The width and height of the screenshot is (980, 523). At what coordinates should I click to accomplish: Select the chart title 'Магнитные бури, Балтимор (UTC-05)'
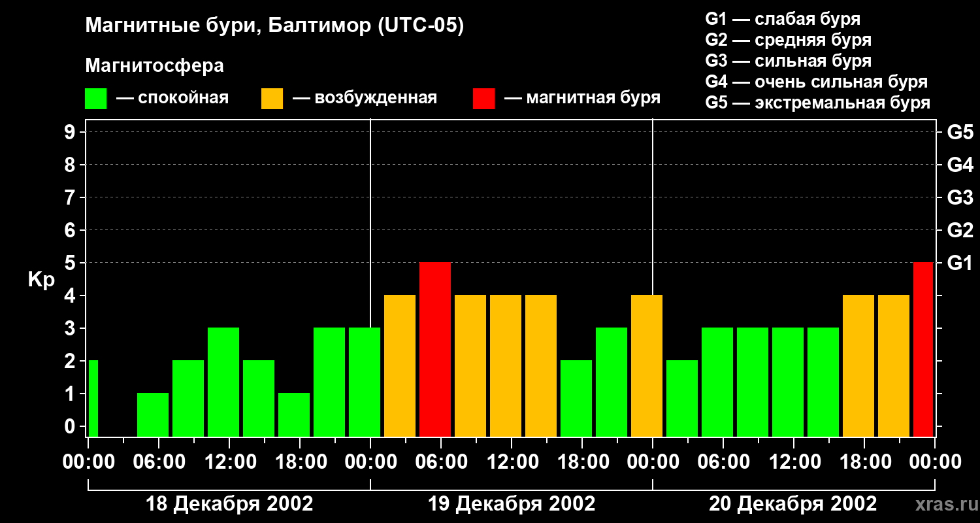[x=274, y=26]
